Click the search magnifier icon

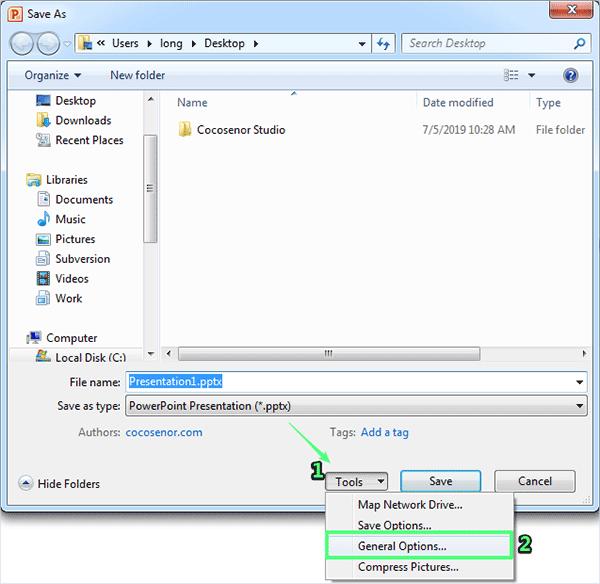pyautogui.click(x=579, y=44)
